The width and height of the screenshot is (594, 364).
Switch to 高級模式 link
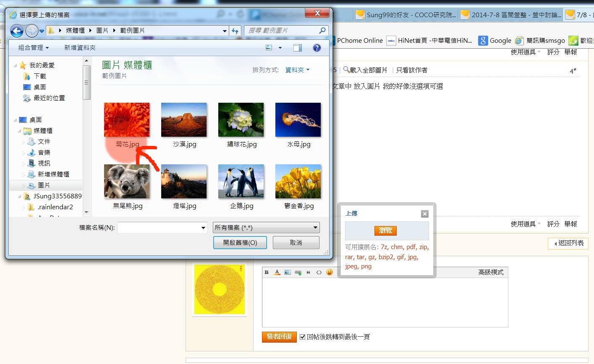(x=491, y=272)
